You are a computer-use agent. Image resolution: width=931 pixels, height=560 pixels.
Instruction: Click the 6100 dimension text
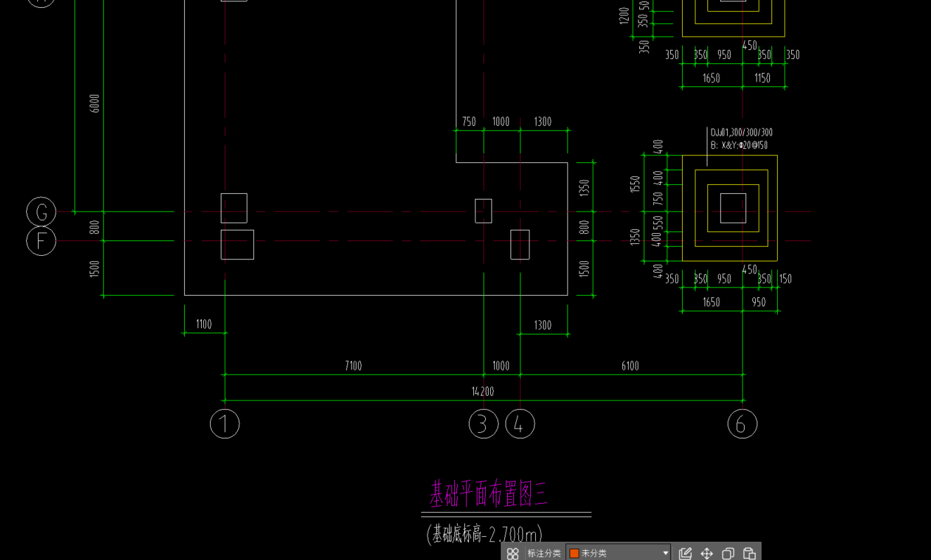point(630,366)
